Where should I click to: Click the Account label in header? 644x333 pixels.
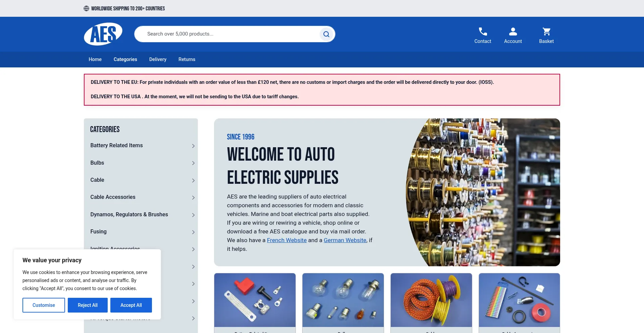click(x=513, y=41)
